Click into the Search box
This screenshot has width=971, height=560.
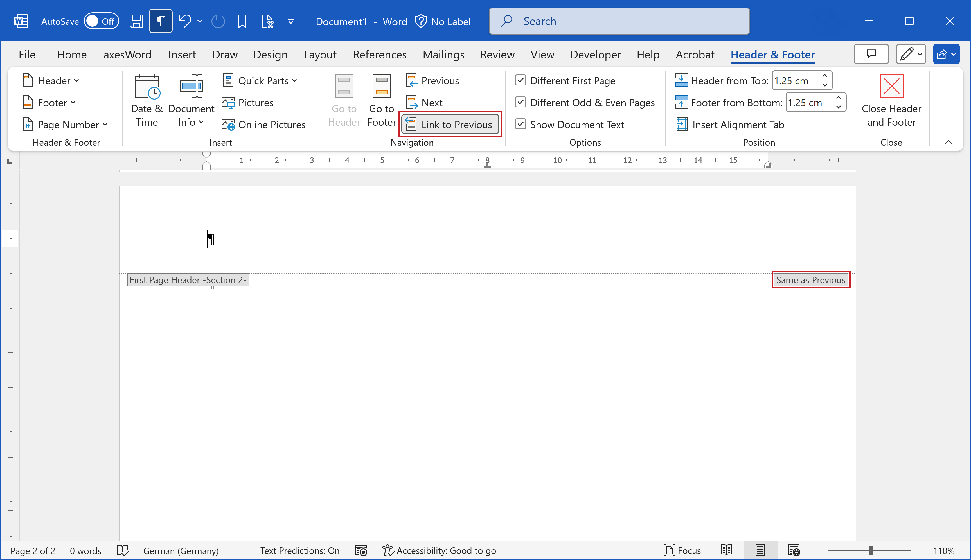pyautogui.click(x=619, y=21)
